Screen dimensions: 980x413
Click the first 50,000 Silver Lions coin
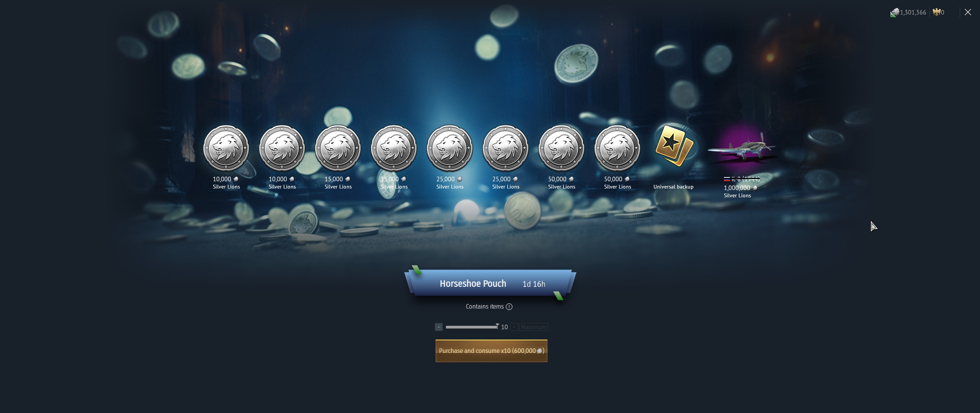[561, 148]
